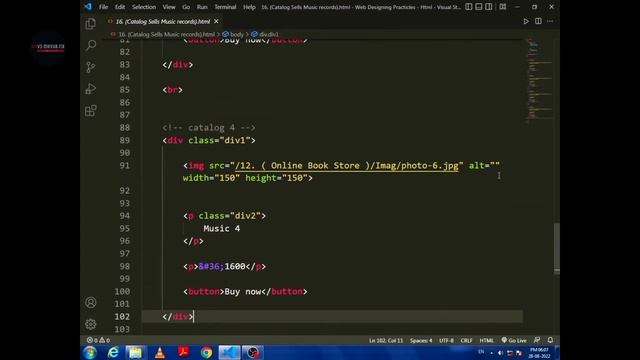Click the VS Code logo icon
Image resolution: width=640 pixels, height=360 pixels.
coord(88,7)
